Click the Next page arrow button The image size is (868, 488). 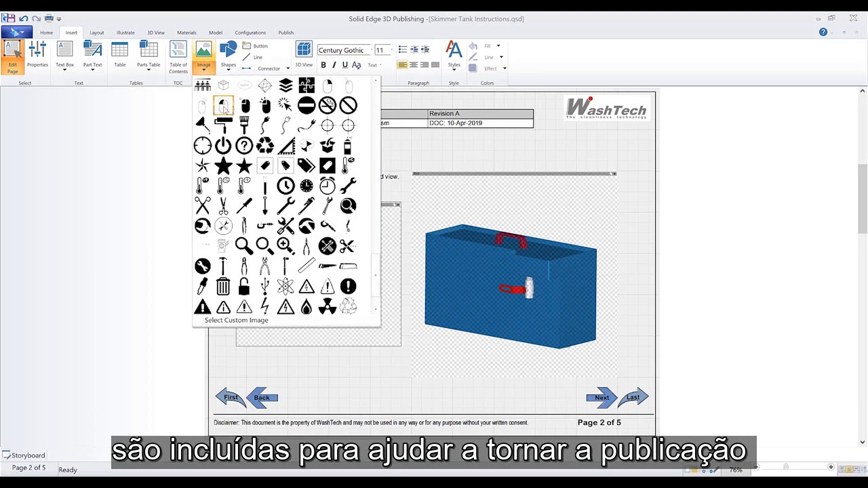tap(601, 398)
